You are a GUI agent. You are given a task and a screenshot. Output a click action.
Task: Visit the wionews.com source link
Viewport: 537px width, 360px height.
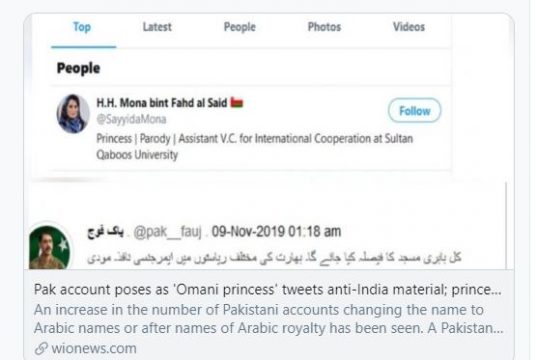[x=94, y=349]
